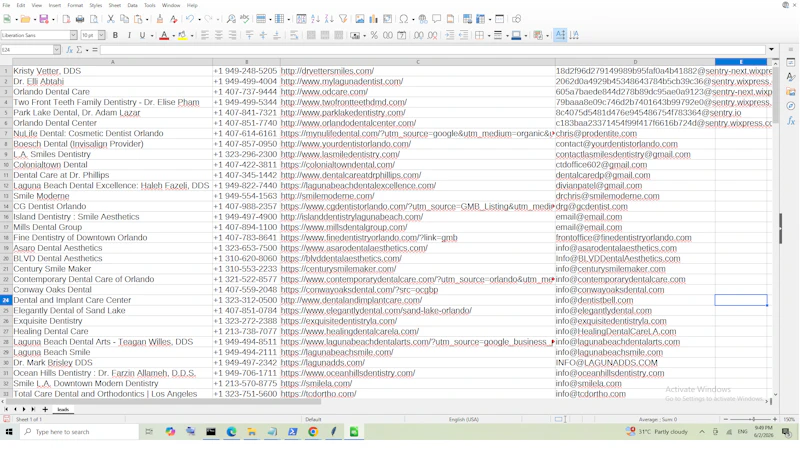This screenshot has width=800, height=450.
Task: Clone formatting with the paintbrush icon
Action: point(160,19)
